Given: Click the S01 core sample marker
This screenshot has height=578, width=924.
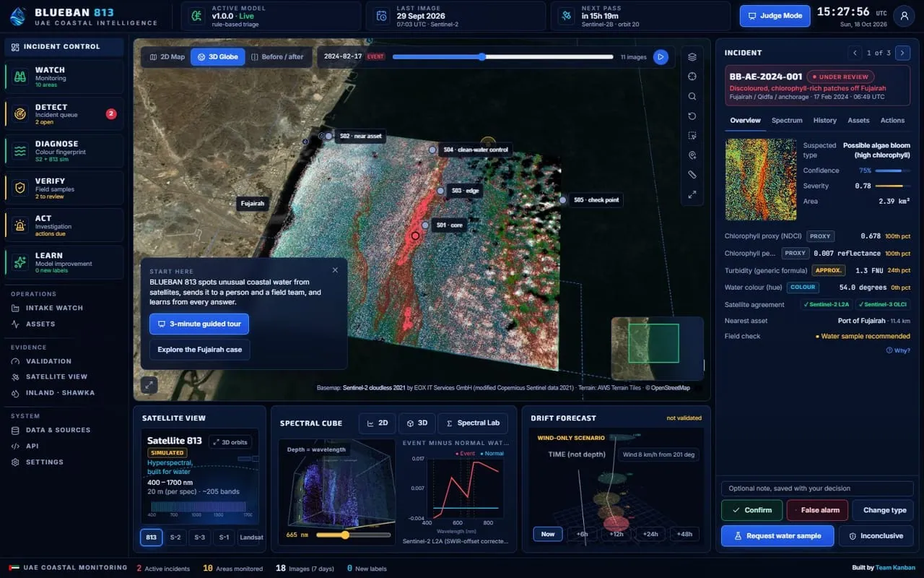Looking at the screenshot, I should point(425,225).
